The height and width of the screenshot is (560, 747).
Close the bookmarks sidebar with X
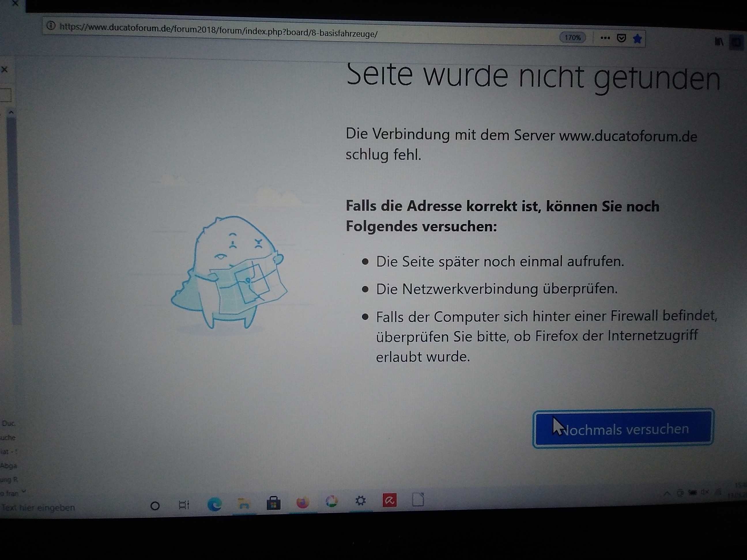(x=4, y=69)
